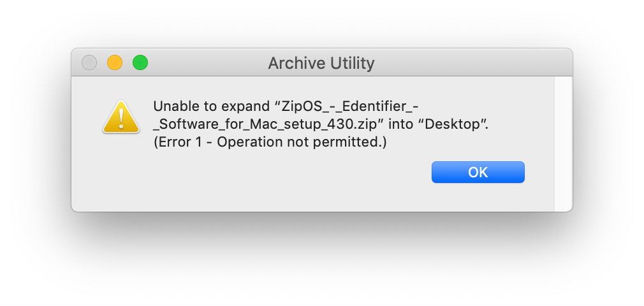Click the grayed-out close button
This screenshot has height=306, width=644.
point(89,62)
